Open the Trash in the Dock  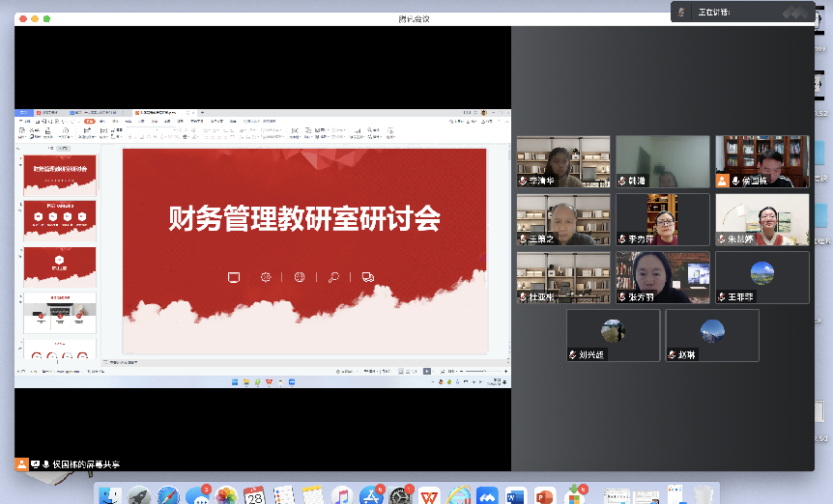(703, 495)
